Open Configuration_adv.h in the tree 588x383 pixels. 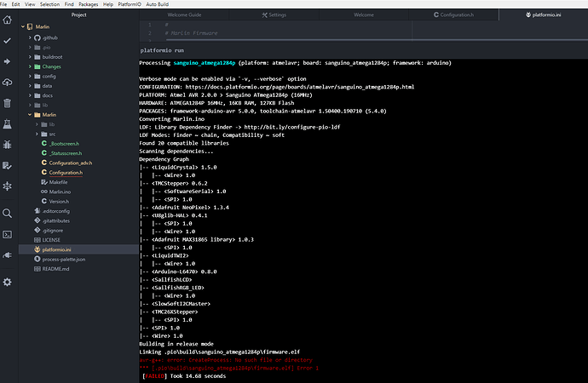click(x=71, y=163)
